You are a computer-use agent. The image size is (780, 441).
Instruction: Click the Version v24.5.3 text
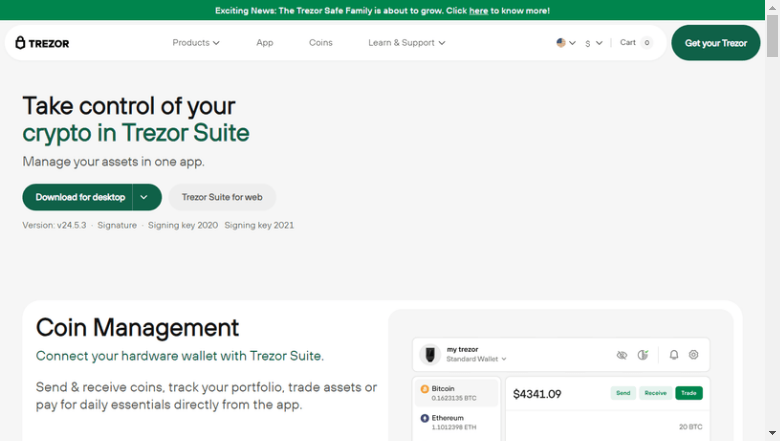point(54,225)
